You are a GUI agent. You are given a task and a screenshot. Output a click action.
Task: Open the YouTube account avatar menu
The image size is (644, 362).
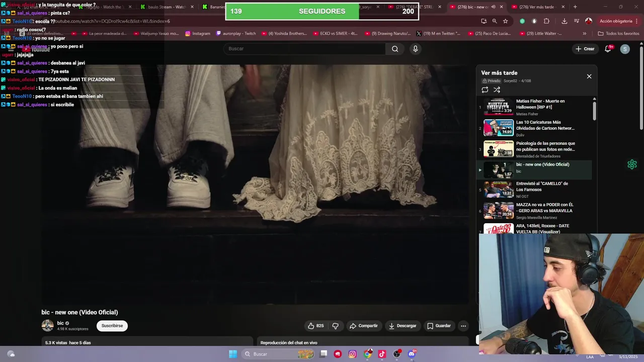[x=625, y=49]
